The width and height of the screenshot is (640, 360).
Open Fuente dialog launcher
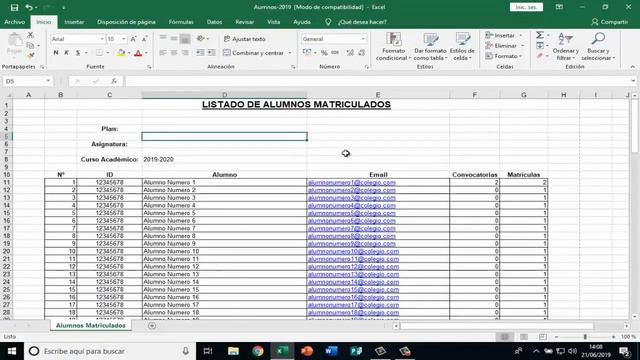click(x=149, y=67)
